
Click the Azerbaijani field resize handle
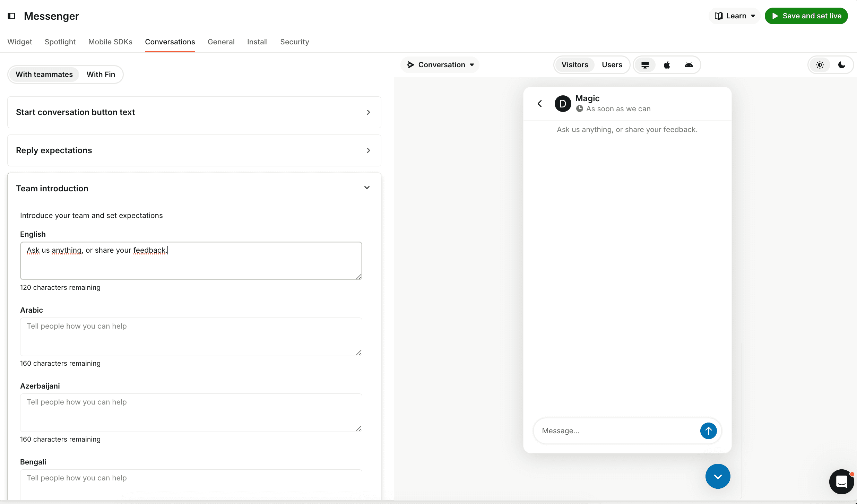click(x=359, y=428)
